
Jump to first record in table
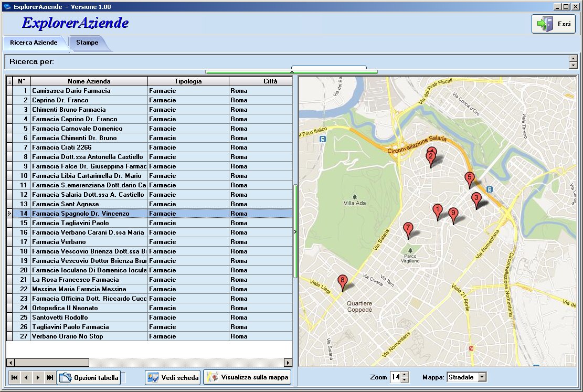(x=14, y=377)
